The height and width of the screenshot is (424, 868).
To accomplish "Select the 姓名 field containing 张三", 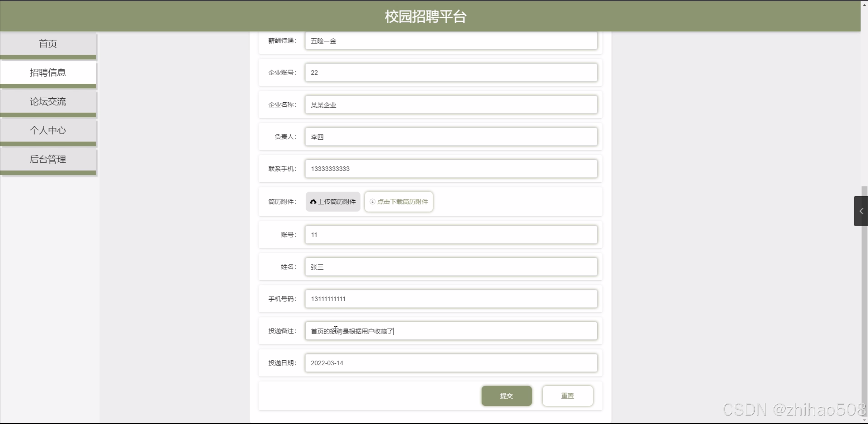I will pyautogui.click(x=451, y=267).
